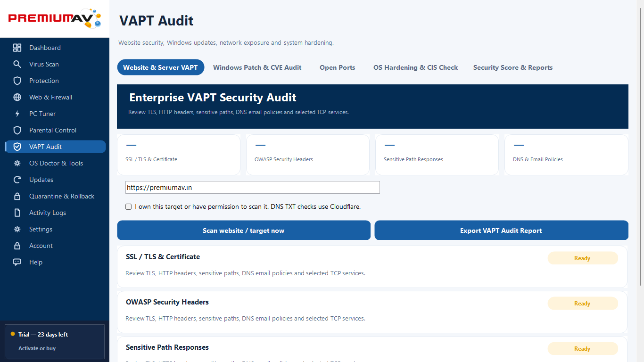Click Export VAPT Audit Report button
Image resolution: width=644 pixels, height=362 pixels.
click(x=501, y=230)
